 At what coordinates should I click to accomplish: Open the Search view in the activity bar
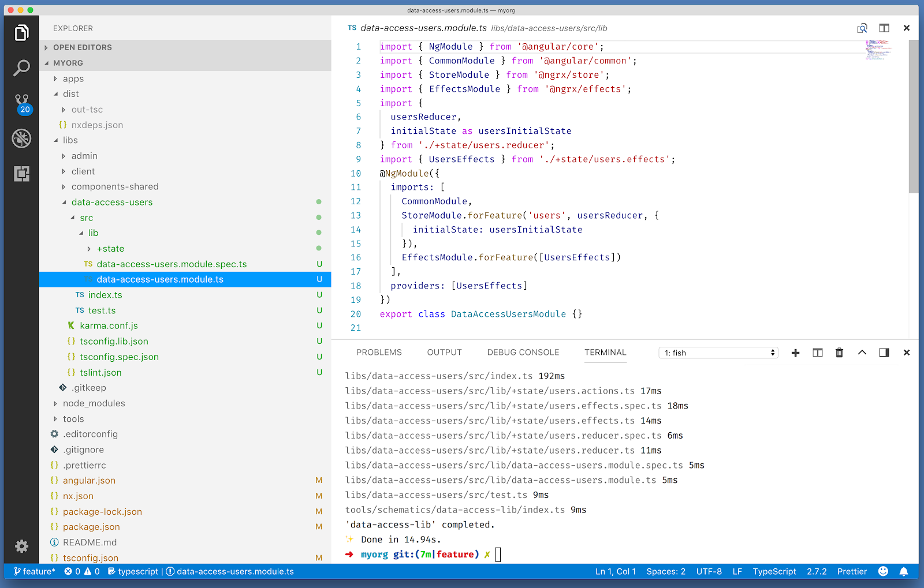tap(21, 68)
